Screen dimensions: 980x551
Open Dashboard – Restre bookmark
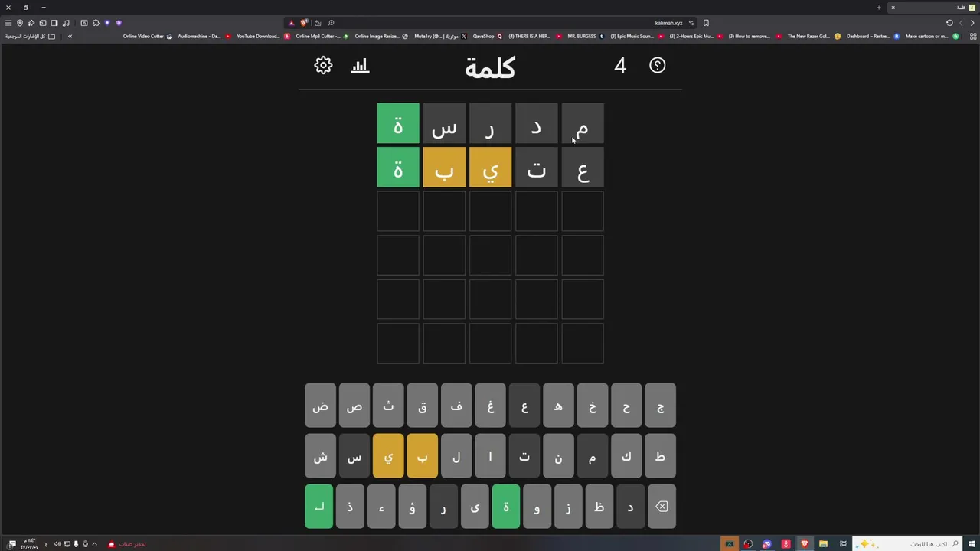(873, 36)
